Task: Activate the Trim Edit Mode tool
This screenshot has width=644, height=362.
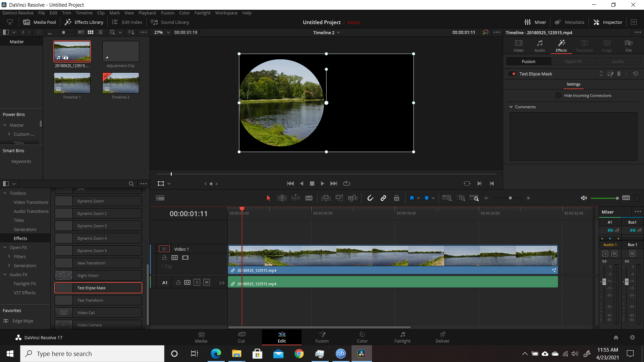Action: (282, 198)
